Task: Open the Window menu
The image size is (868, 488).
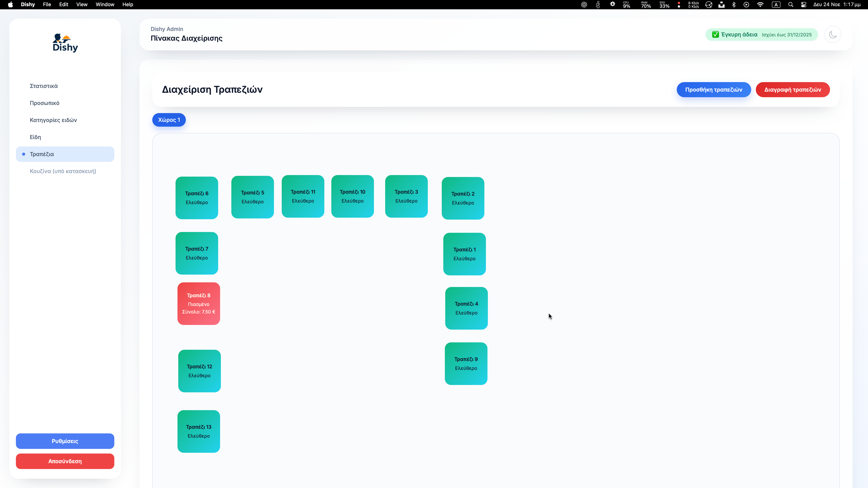Action: pyautogui.click(x=104, y=4)
